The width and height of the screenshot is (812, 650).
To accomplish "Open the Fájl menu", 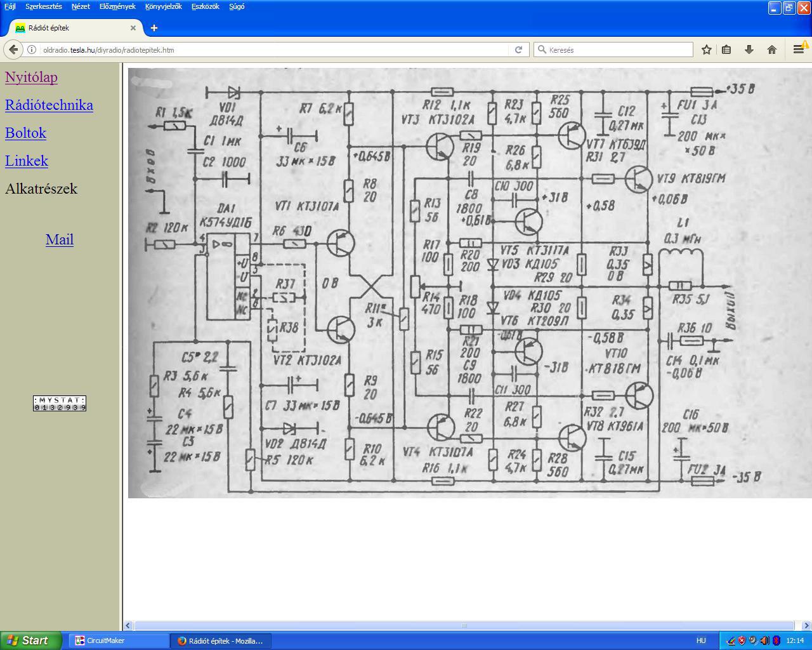I will click(10, 6).
